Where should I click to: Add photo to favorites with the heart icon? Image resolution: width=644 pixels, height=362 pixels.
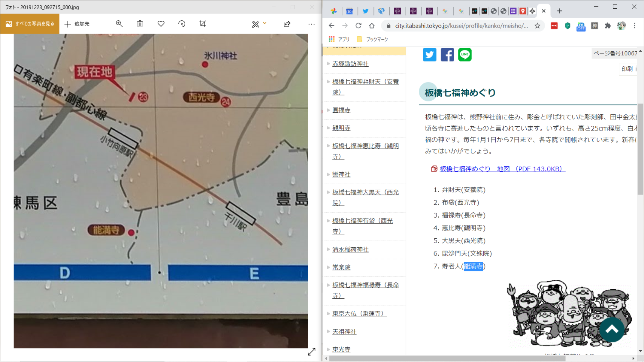[x=161, y=24]
